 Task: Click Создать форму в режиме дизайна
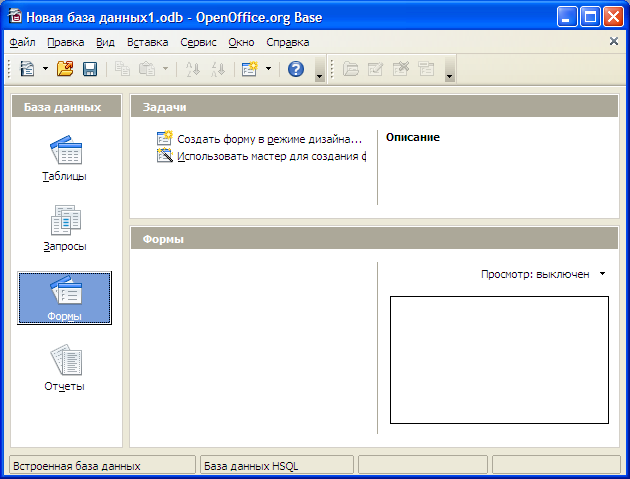270,139
